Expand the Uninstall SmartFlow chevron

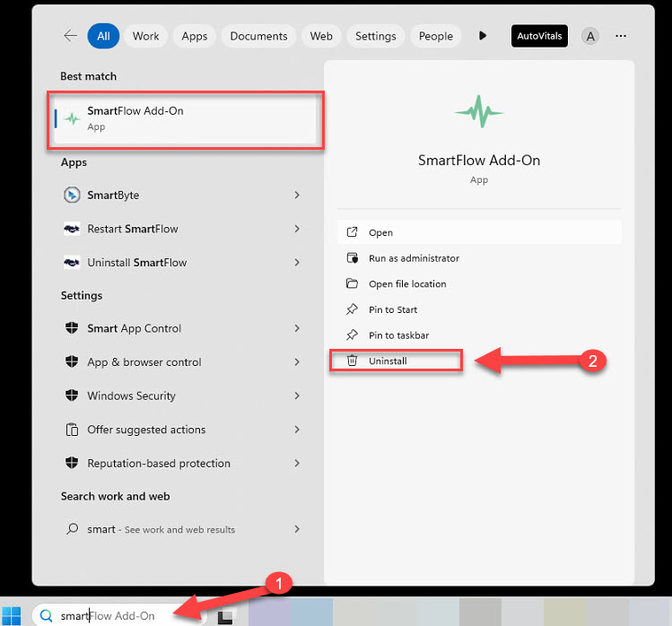pyautogui.click(x=297, y=262)
